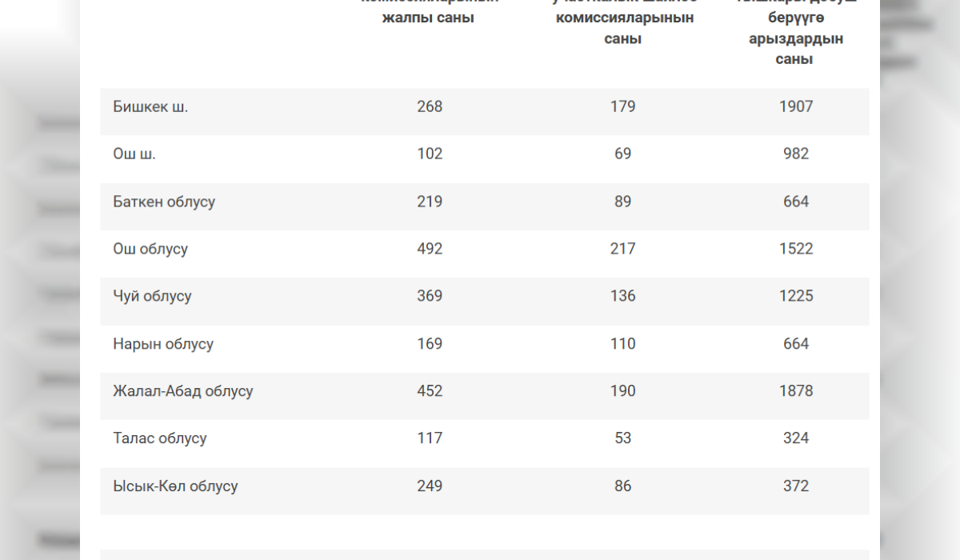Click the 'жалпы саны' column header
This screenshot has width=960, height=560.
click(x=430, y=18)
